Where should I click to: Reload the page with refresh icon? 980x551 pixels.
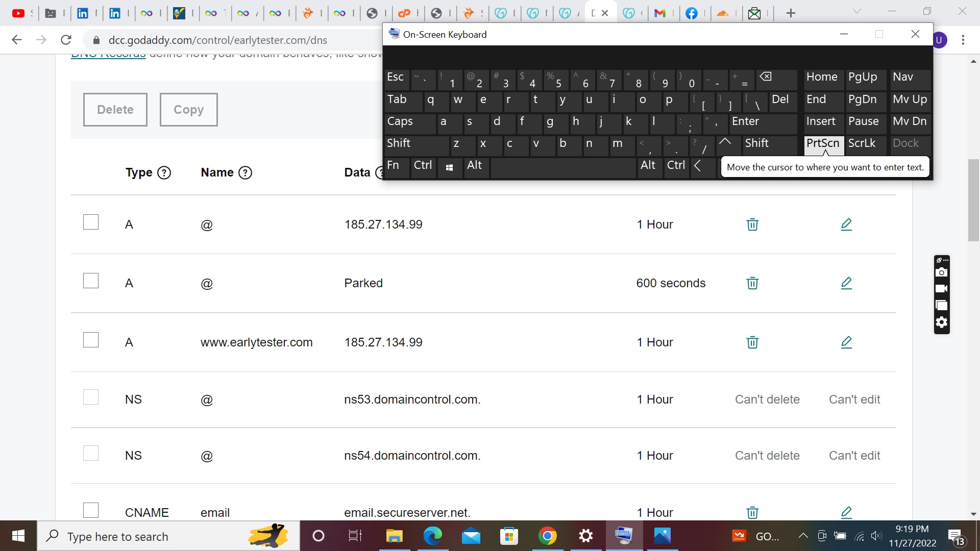click(x=66, y=40)
